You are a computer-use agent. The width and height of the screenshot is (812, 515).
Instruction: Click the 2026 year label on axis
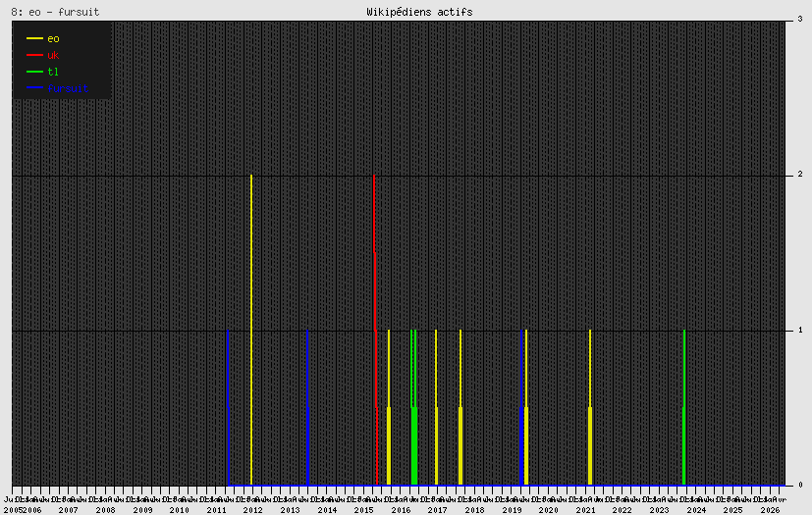770,510
